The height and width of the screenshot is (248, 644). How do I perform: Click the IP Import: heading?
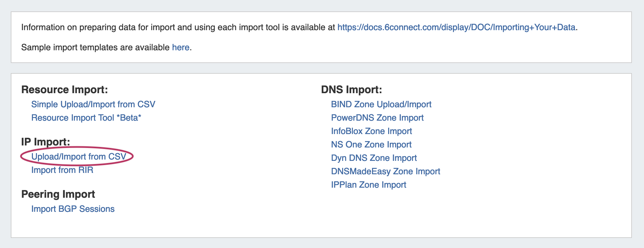(45, 142)
